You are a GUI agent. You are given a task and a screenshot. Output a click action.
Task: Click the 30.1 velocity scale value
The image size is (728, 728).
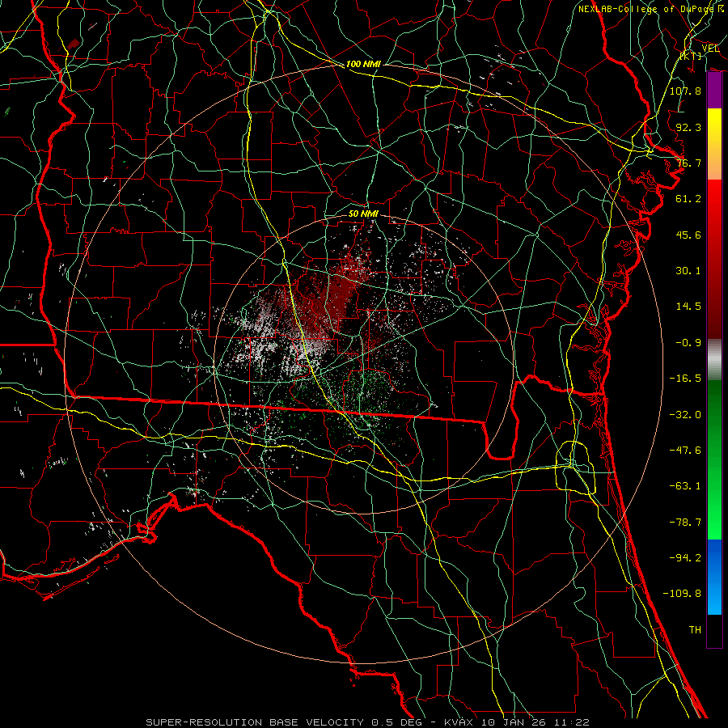688,271
